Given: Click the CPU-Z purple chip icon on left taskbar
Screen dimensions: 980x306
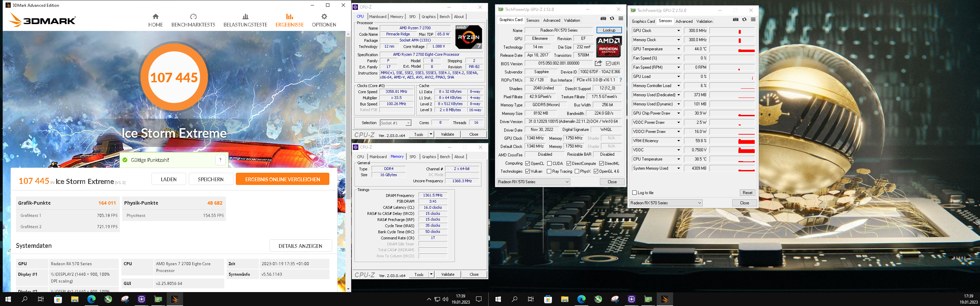Looking at the screenshot, I should point(142,299).
